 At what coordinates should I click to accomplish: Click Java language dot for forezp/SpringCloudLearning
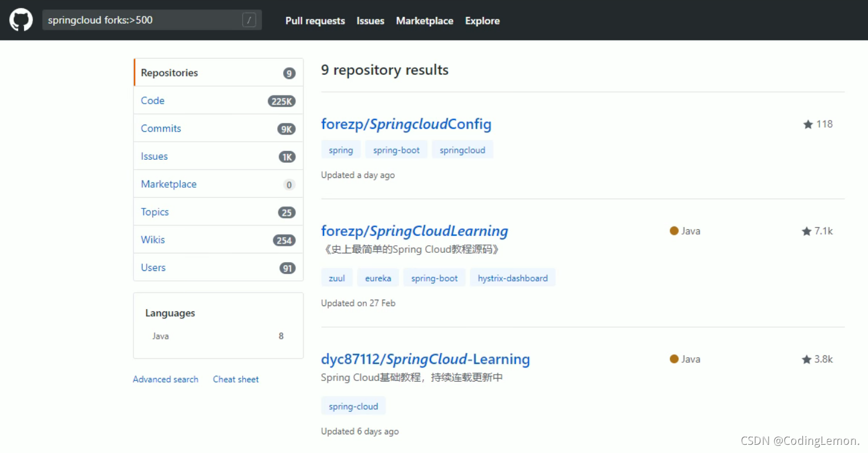point(674,231)
